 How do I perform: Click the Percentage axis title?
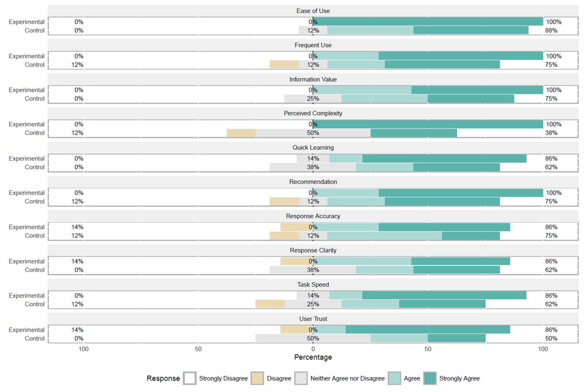pyautogui.click(x=313, y=357)
